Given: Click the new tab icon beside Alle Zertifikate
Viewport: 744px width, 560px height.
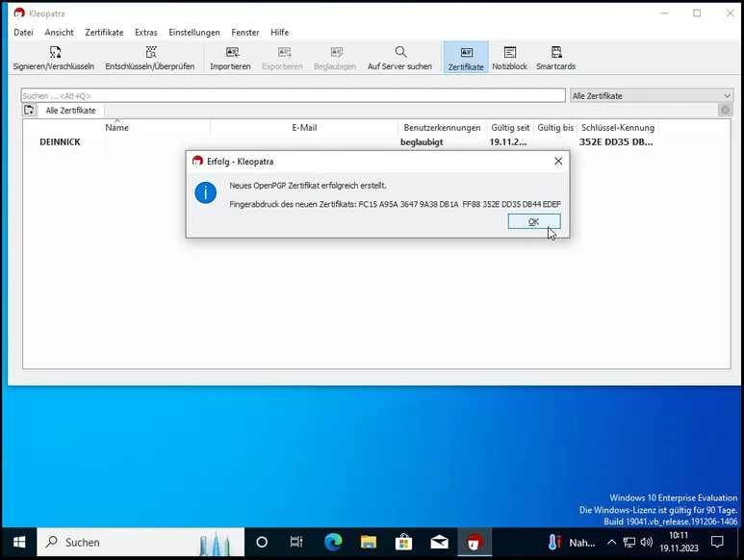Looking at the screenshot, I should (x=29, y=110).
